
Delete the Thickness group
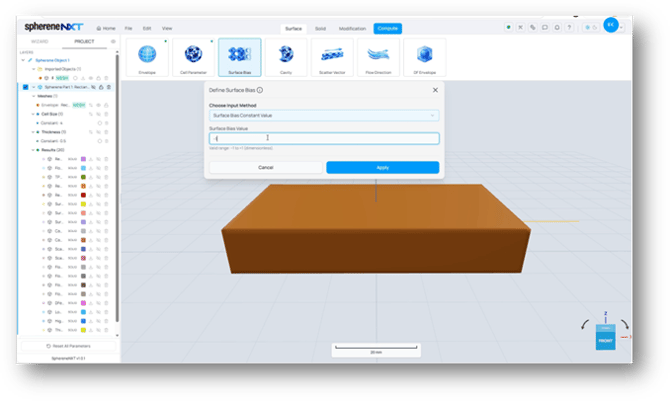[x=106, y=132]
